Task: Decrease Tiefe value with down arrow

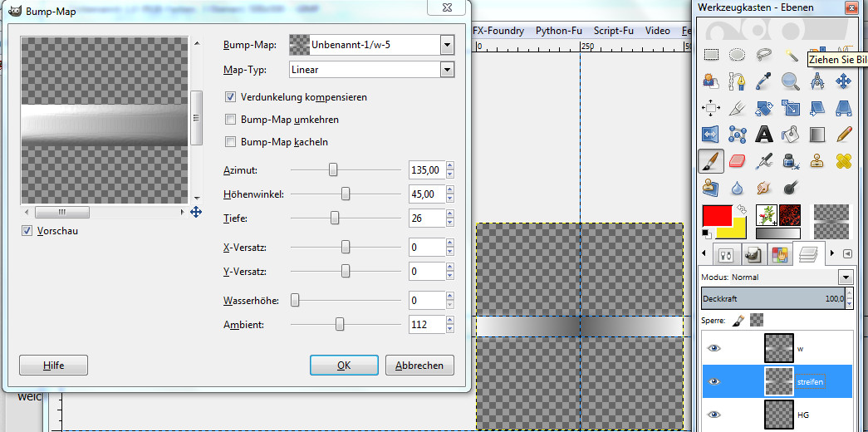Action: (x=450, y=223)
